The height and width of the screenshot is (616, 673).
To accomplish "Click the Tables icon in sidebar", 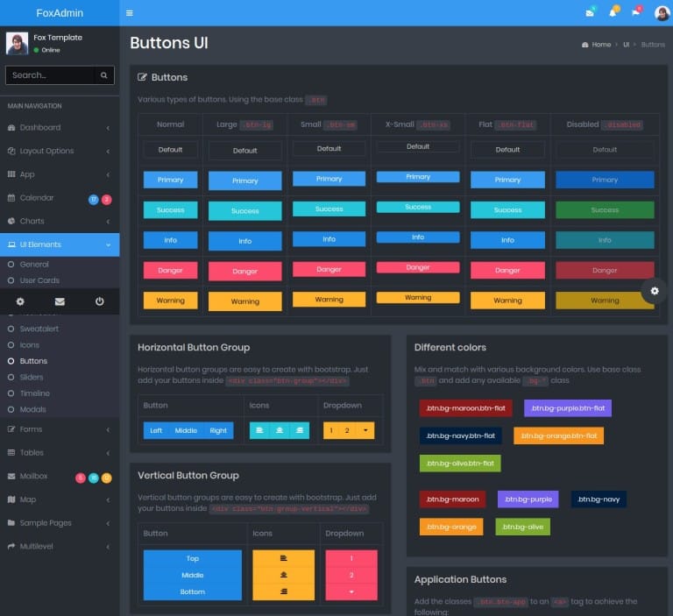I will (11, 452).
